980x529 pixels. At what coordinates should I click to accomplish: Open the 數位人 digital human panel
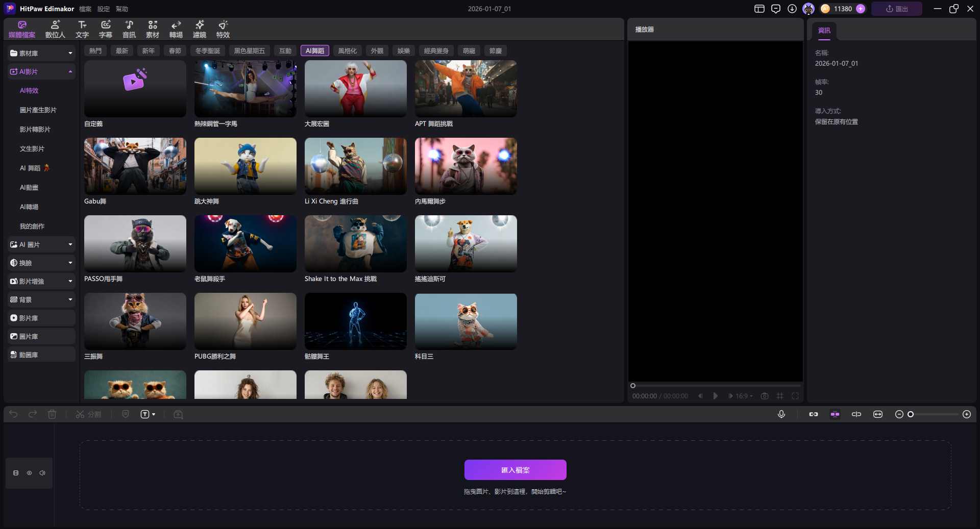55,29
